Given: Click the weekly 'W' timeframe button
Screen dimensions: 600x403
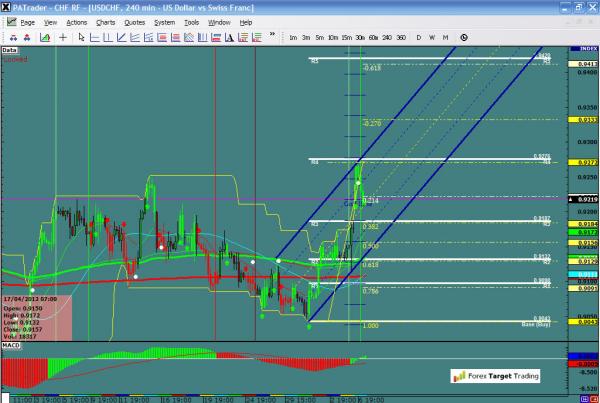Looking at the screenshot, I should [x=431, y=37].
